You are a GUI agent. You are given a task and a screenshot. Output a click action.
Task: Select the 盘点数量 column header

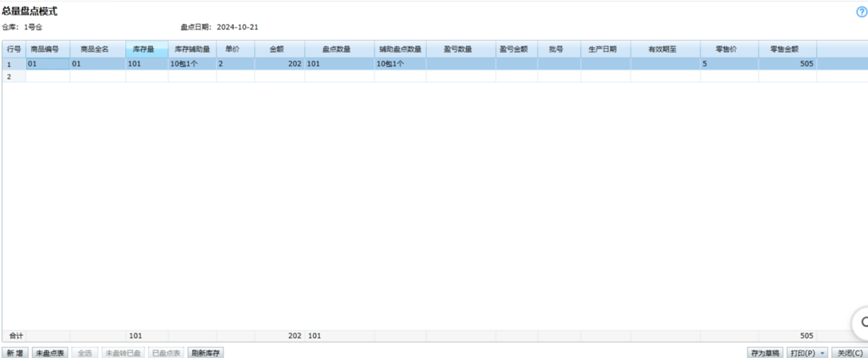pos(338,49)
